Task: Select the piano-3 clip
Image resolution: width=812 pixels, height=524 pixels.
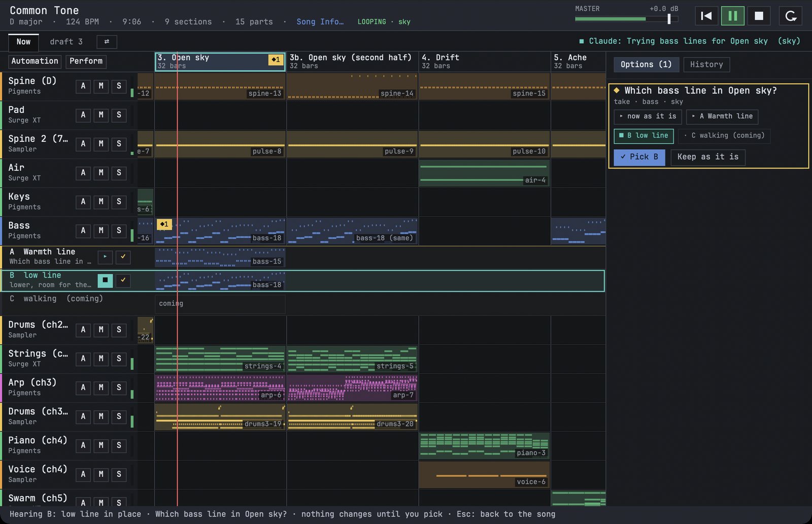Action: coord(484,446)
